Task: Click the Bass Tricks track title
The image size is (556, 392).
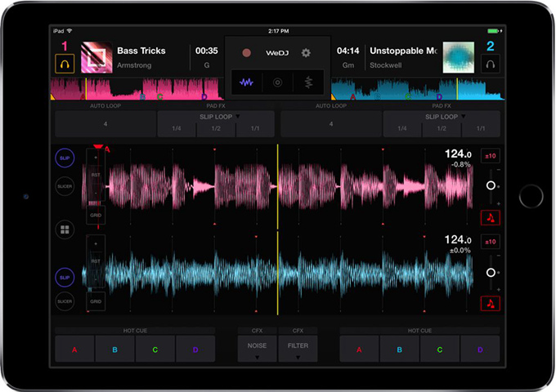Action: (141, 51)
